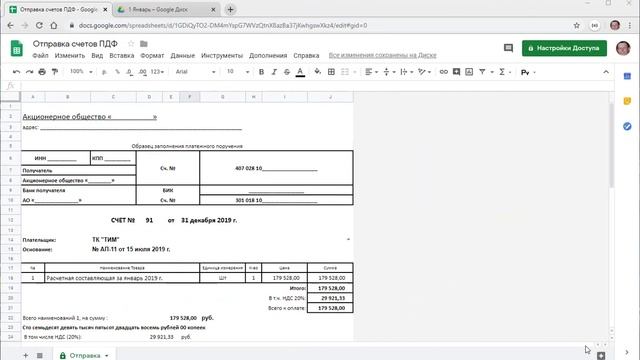Insert a link with chain icon
The image size is (640, 360).
444,72
